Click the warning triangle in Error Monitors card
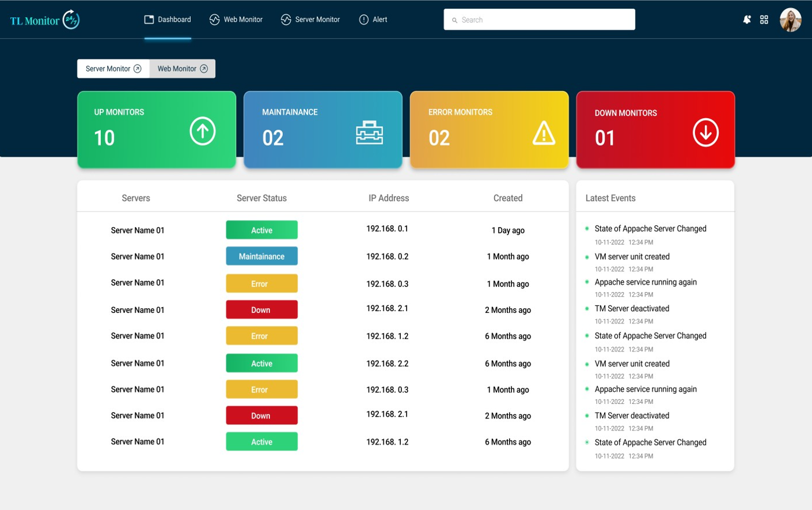 (x=544, y=133)
